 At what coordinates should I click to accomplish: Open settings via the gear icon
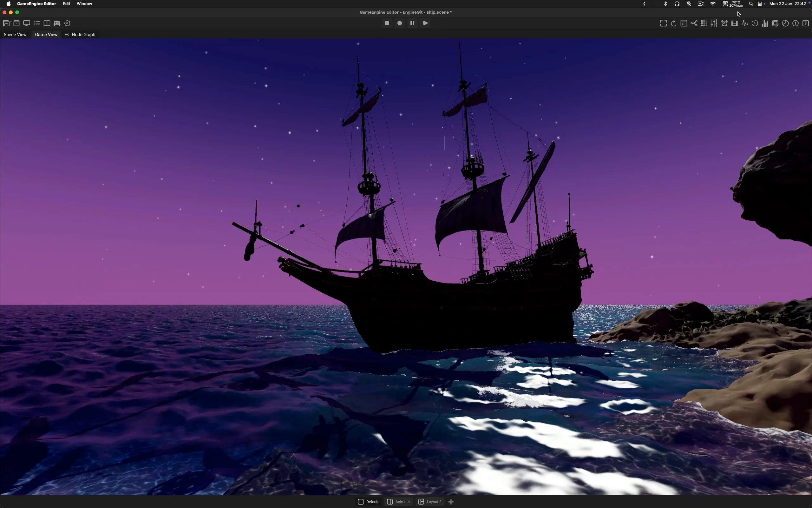tap(68, 23)
